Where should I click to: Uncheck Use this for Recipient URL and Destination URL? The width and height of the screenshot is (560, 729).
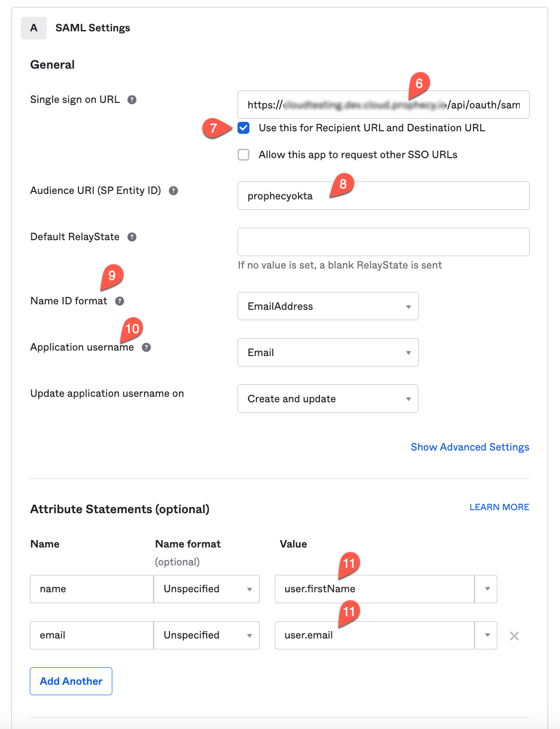point(243,128)
